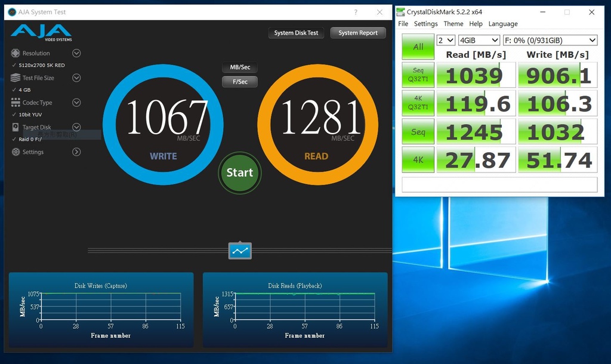Click the System Report button
The width and height of the screenshot is (611, 364).
pyautogui.click(x=358, y=33)
